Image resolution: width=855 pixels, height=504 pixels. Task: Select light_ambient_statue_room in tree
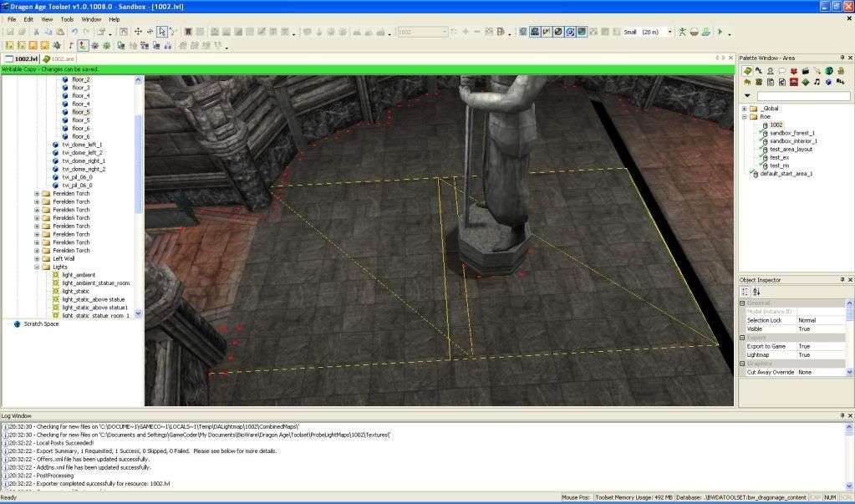point(95,283)
